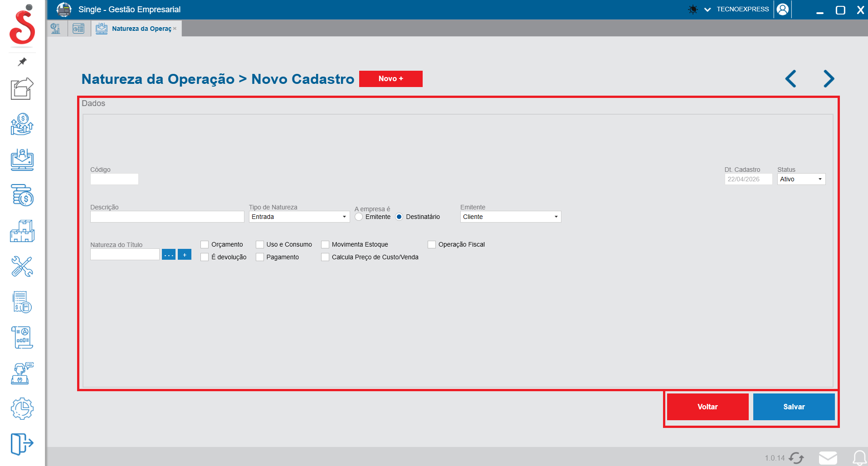868x466 pixels.
Task: Open the reports document icon in sidebar
Action: coord(21,338)
